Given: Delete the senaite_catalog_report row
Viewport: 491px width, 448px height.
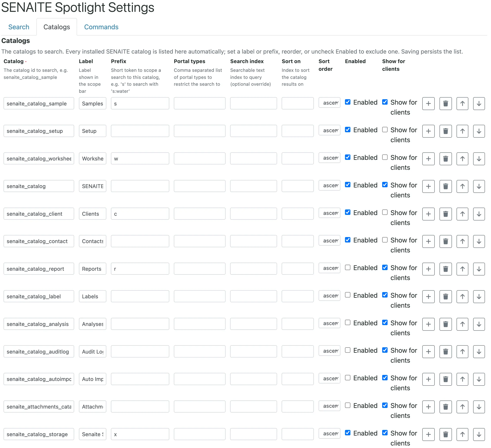Looking at the screenshot, I should [x=446, y=269].
